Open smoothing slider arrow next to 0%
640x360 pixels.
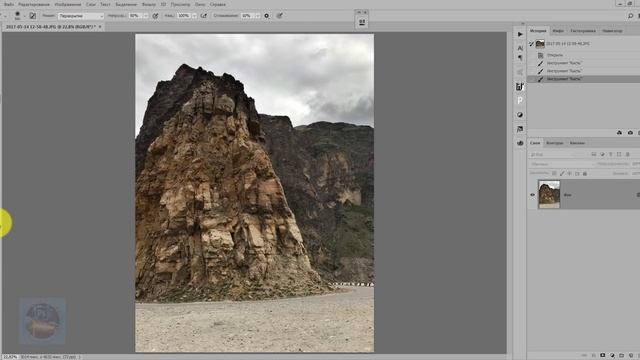coord(258,16)
